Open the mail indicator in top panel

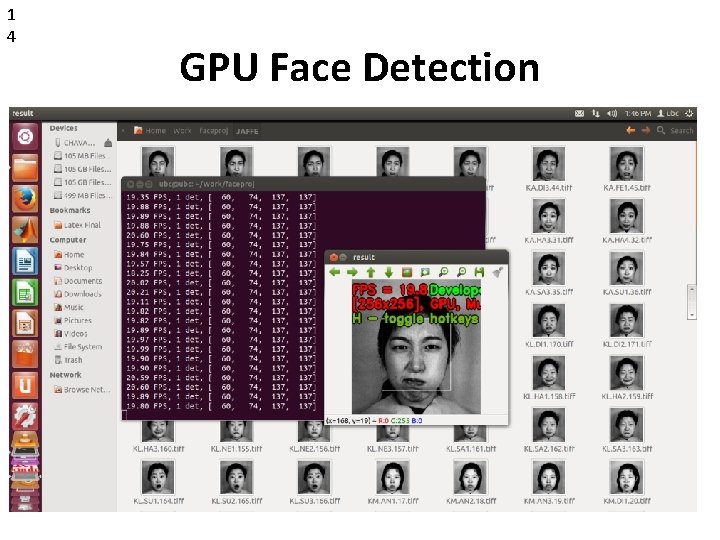579,113
